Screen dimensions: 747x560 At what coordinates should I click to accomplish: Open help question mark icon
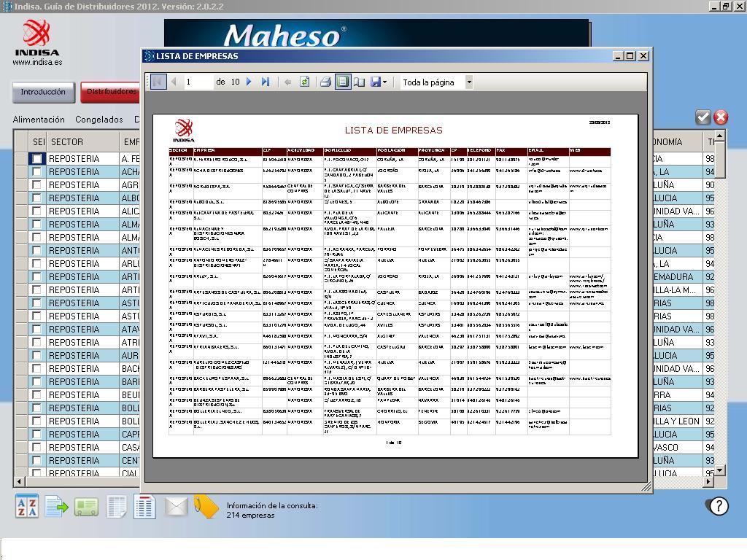tap(718, 506)
